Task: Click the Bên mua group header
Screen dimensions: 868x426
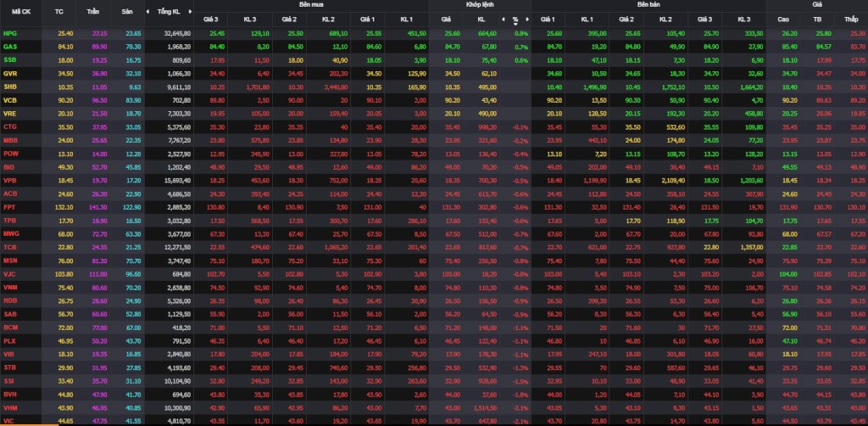Action: 313,4
